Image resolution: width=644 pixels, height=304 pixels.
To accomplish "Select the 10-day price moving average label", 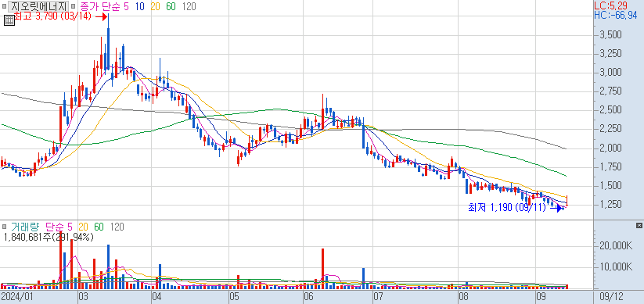I will 140,6.
